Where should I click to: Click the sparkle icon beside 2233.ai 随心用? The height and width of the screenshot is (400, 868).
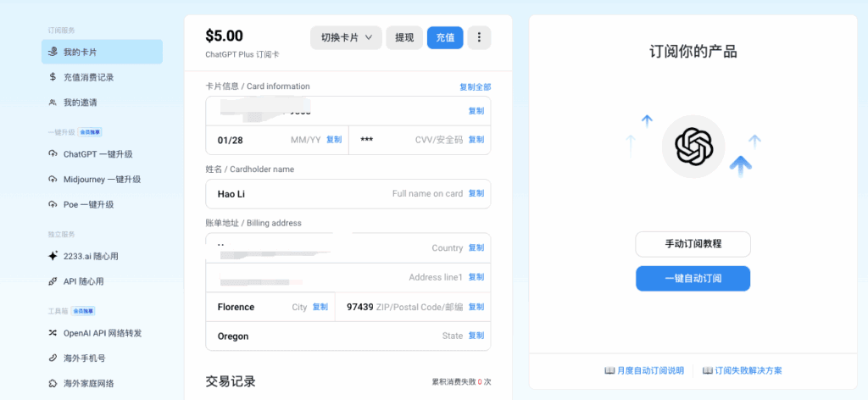pyautogui.click(x=53, y=256)
